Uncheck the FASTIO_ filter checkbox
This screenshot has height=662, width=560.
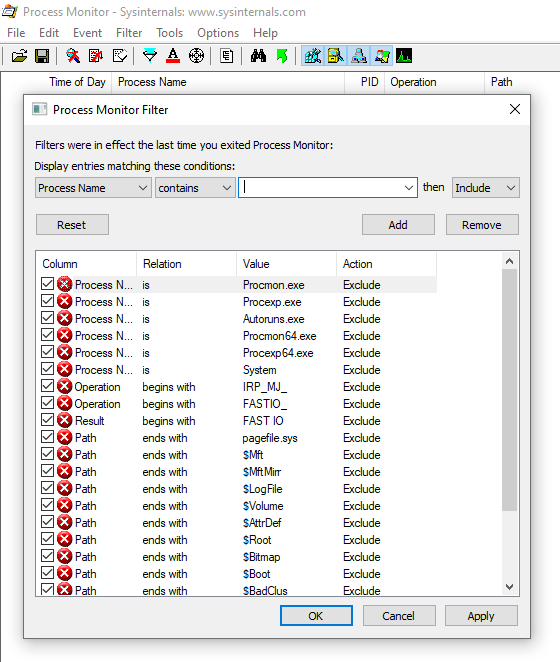pyautogui.click(x=47, y=403)
